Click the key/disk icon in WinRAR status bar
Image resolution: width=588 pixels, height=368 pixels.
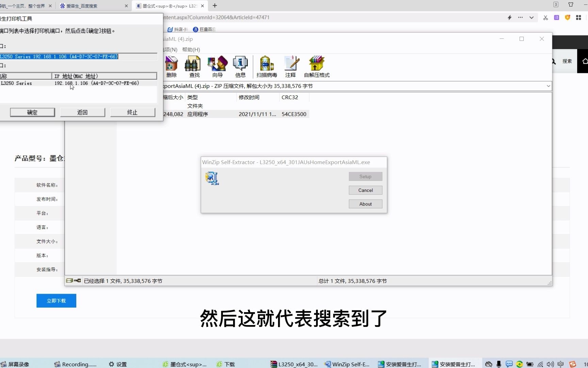(73, 280)
